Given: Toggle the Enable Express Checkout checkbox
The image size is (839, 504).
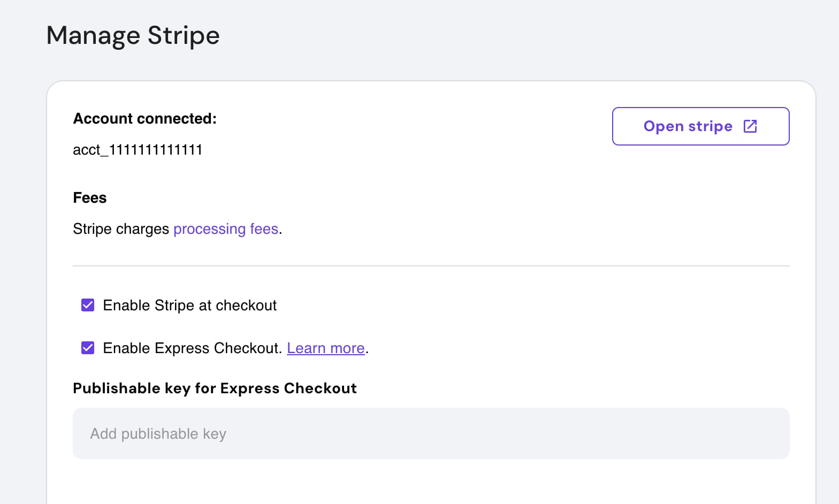Looking at the screenshot, I should pyautogui.click(x=88, y=348).
